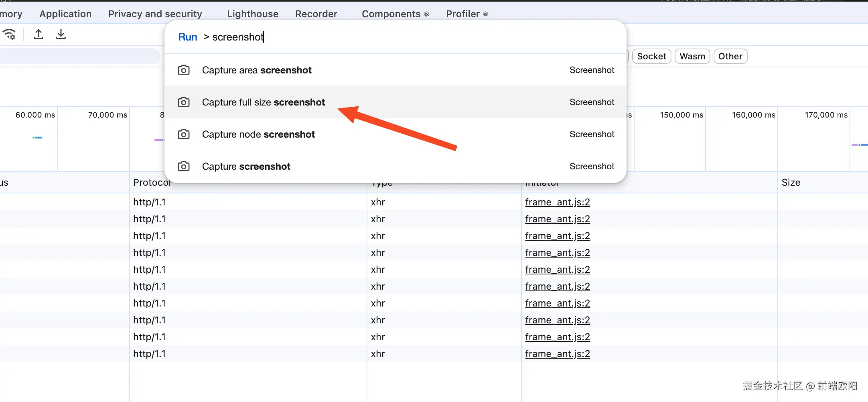Click the import HAR upload icon
This screenshot has height=402, width=868.
point(39,35)
